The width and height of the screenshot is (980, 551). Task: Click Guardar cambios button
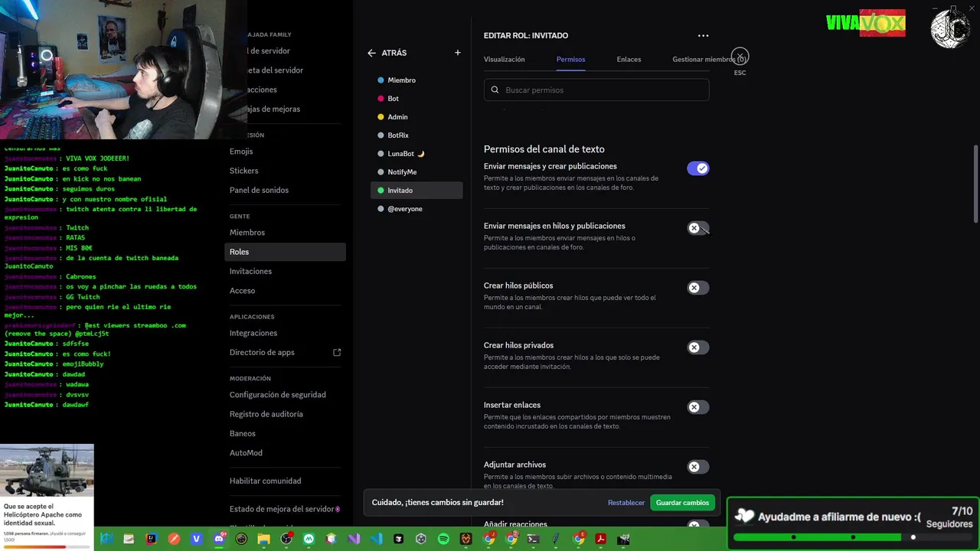click(x=682, y=503)
